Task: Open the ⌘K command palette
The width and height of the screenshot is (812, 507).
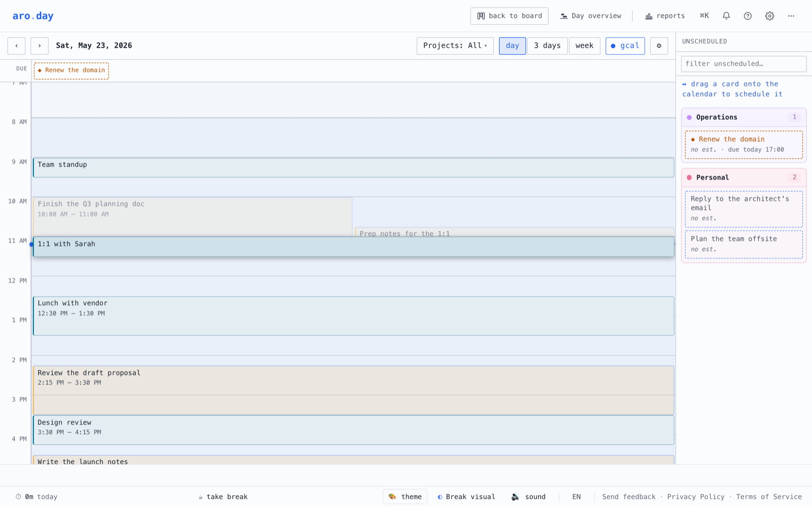Action: pos(705,16)
